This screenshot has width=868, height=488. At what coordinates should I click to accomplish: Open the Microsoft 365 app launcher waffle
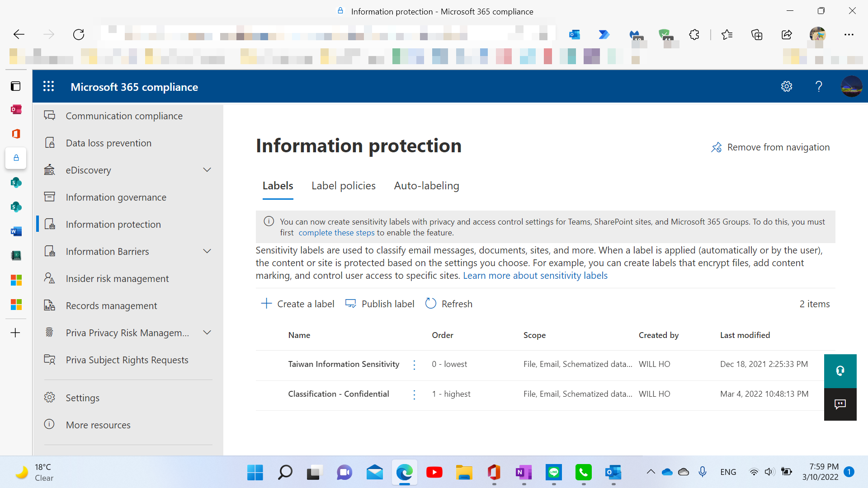click(48, 86)
